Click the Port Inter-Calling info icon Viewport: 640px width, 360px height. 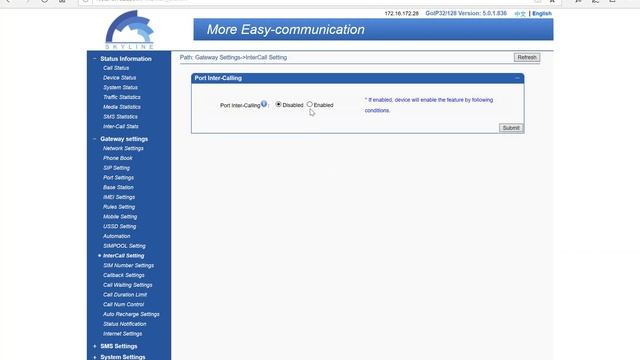pos(264,104)
